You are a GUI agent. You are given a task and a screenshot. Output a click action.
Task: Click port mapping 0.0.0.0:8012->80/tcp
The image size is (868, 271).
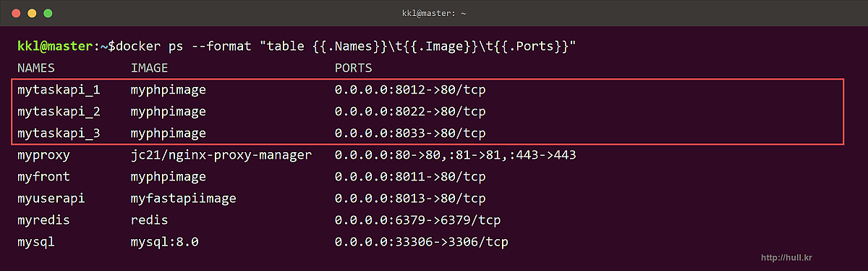click(x=410, y=90)
